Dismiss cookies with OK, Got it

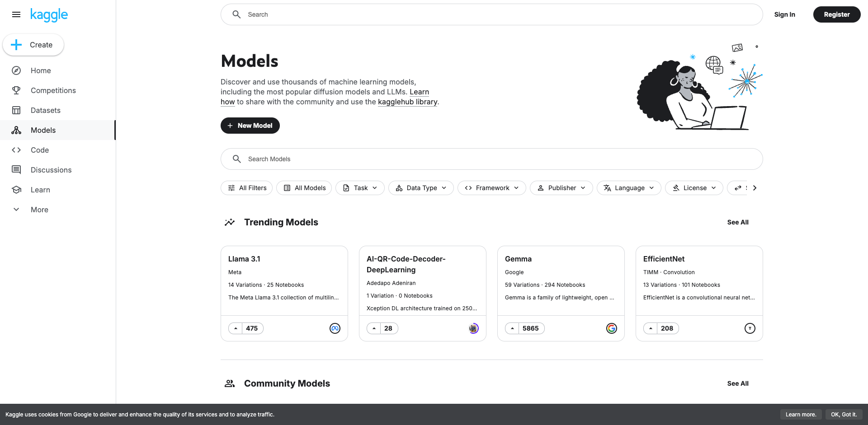click(844, 414)
